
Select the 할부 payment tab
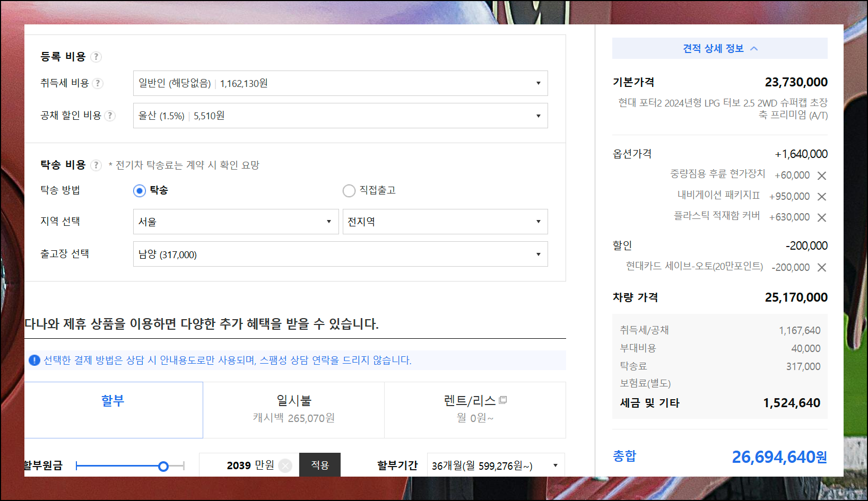(114, 410)
